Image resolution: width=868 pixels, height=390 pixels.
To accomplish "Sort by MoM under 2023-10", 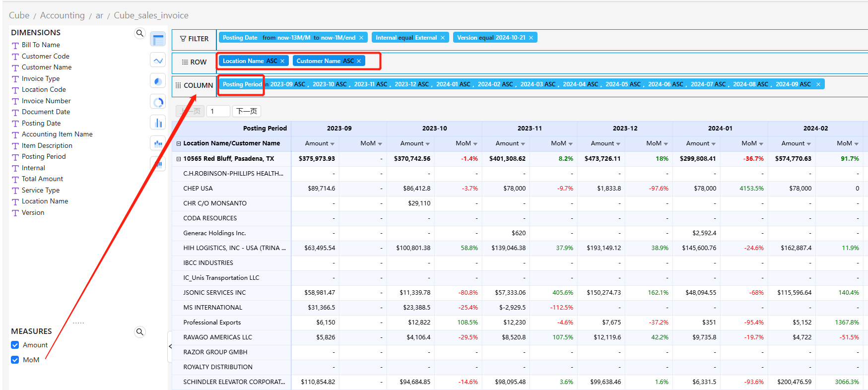I will click(475, 144).
